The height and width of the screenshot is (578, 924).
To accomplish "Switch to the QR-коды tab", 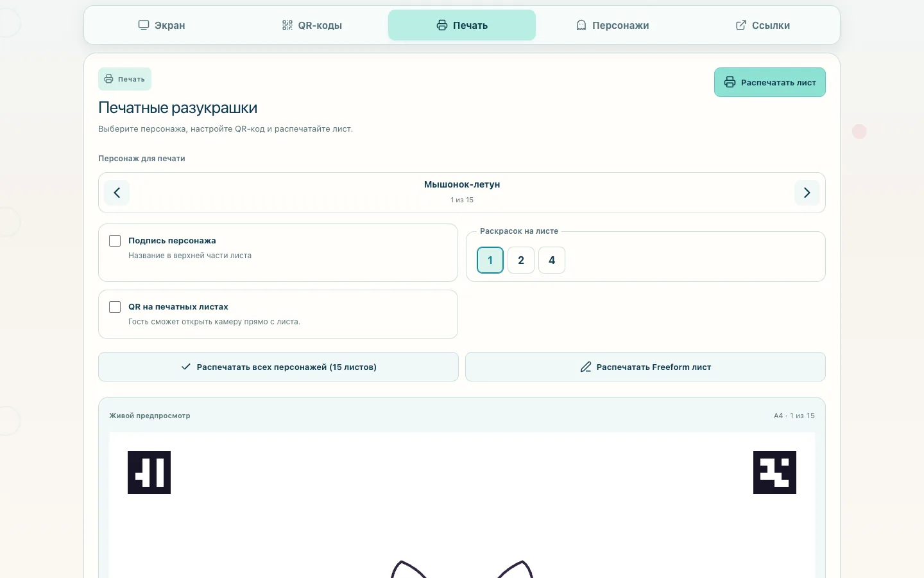I will (x=312, y=25).
